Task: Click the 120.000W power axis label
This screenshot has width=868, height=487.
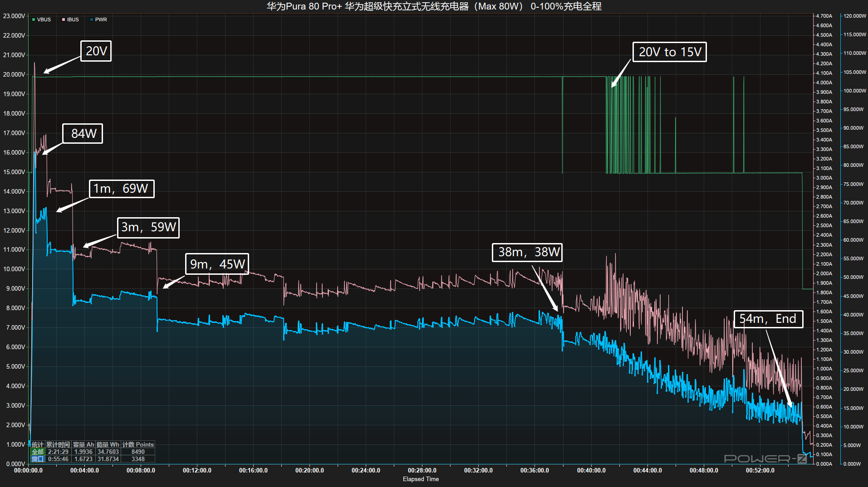Action: [x=855, y=16]
